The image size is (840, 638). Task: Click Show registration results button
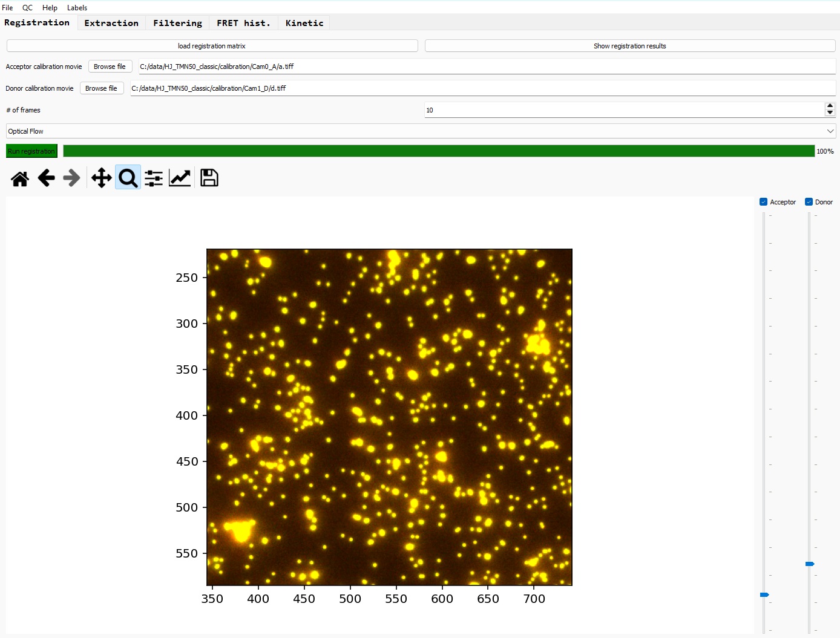(629, 46)
